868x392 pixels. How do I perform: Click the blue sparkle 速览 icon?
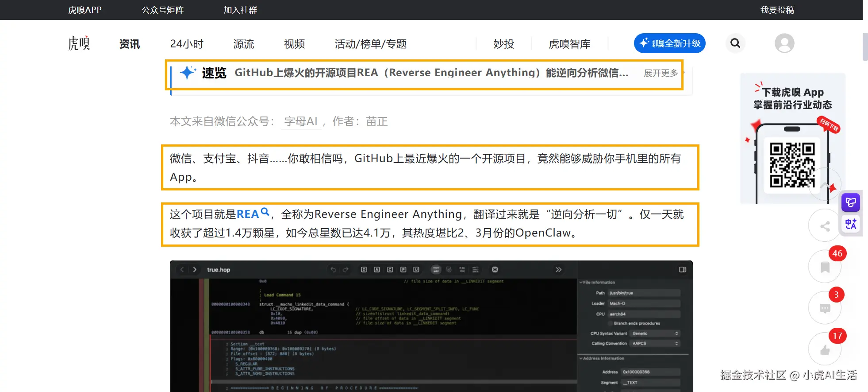tap(188, 72)
